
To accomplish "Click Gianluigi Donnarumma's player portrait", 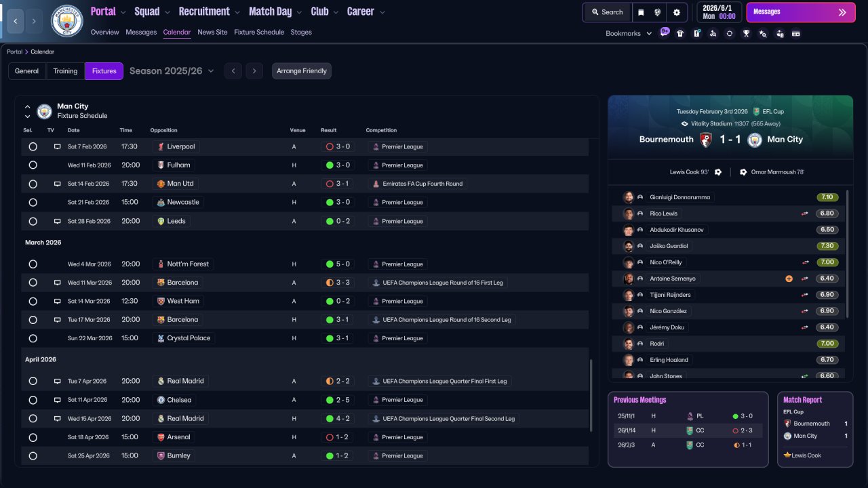I will point(629,197).
